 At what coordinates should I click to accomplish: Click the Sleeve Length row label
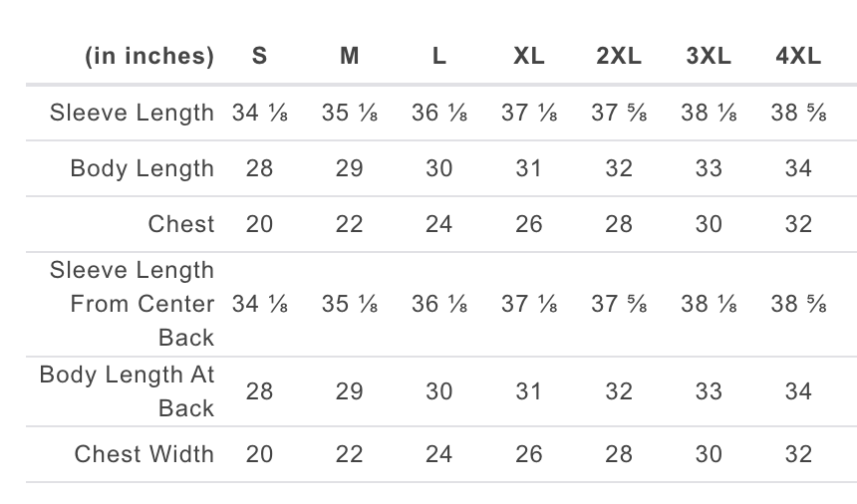point(132,113)
